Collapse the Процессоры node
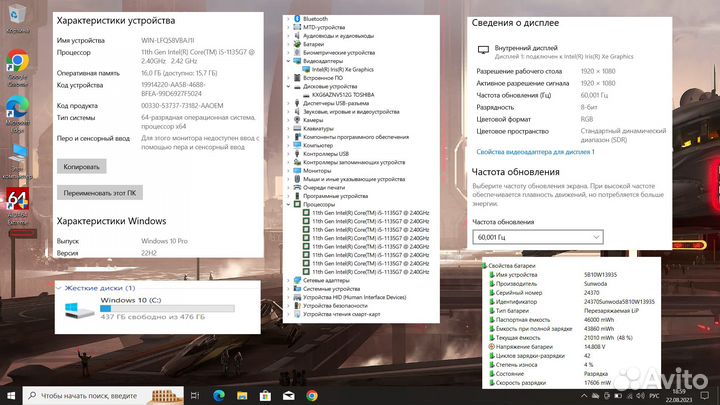Image resolution: width=720 pixels, height=405 pixels. 288,204
